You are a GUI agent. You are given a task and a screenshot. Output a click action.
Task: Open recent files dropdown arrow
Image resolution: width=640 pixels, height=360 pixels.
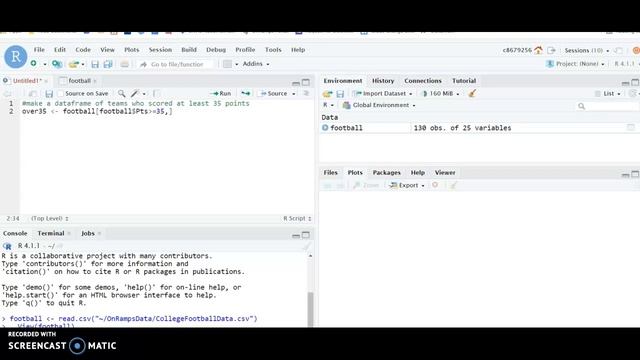pos(83,64)
